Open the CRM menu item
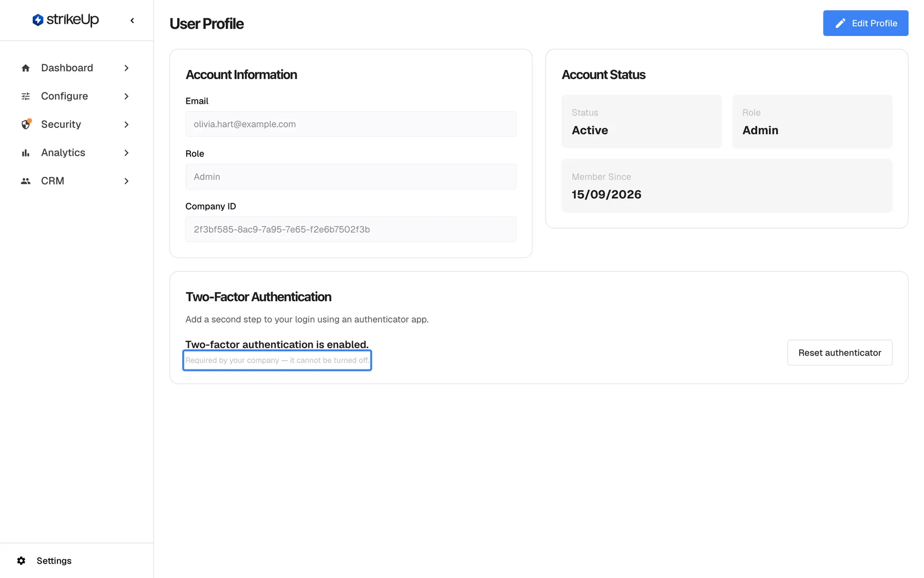Screen dimensions: 924x578 coord(76,181)
